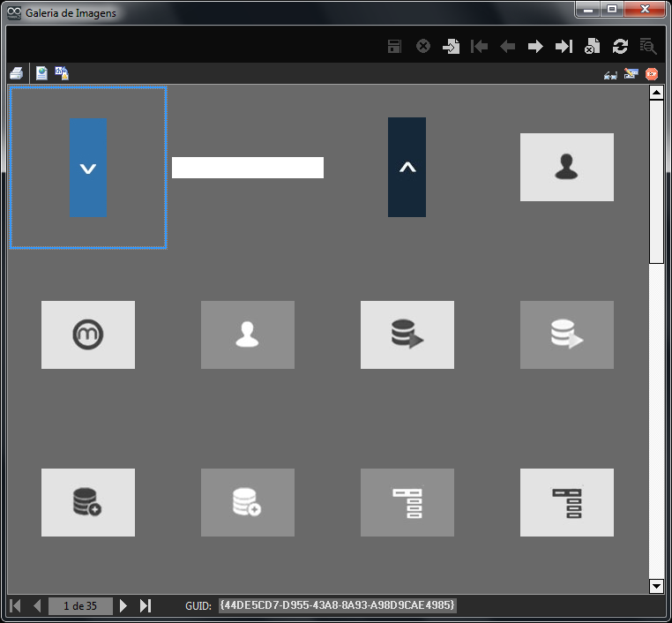Image resolution: width=672 pixels, height=623 pixels.
Task: Click the delete document icon
Action: click(592, 47)
